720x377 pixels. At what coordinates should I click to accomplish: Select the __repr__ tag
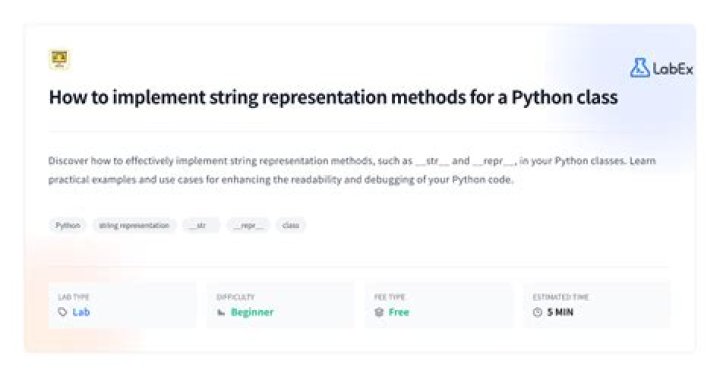coord(248,225)
